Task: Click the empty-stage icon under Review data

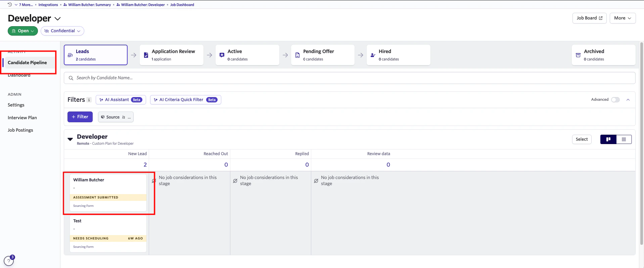Action: point(316,181)
